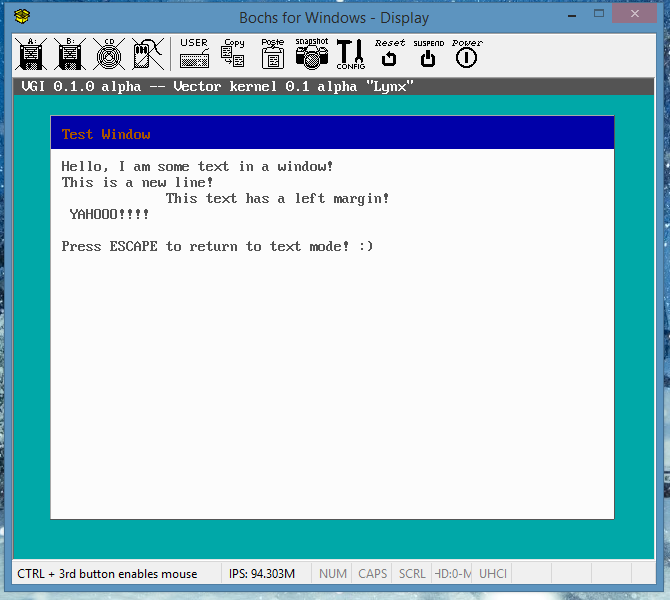Click the HD:0-M status indicator
670x600 pixels.
point(452,574)
